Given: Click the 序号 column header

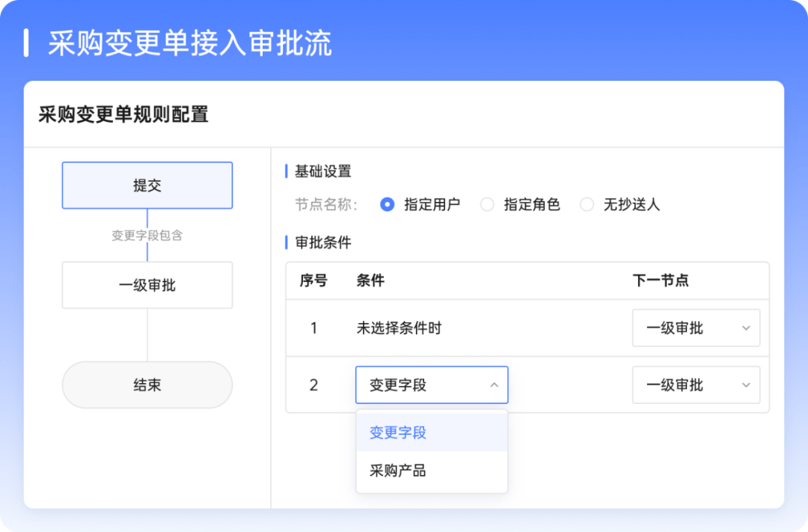Looking at the screenshot, I should click(x=313, y=281).
